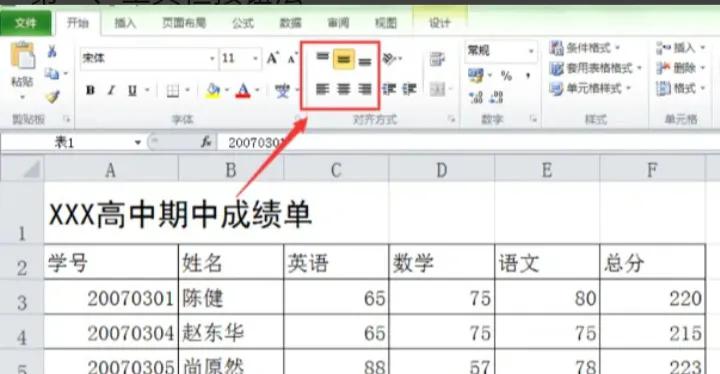This screenshot has width=720, height=374.
Task: Click the formula bar input
Action: pos(468,142)
